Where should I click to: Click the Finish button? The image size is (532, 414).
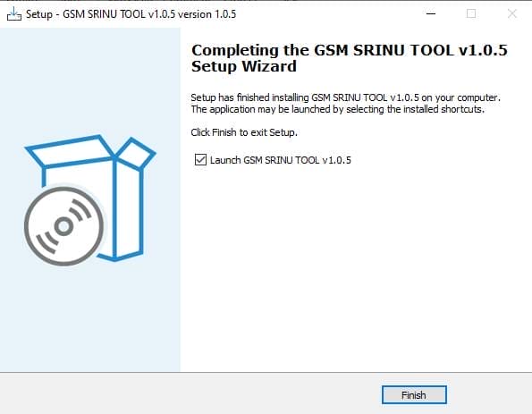pos(414,395)
